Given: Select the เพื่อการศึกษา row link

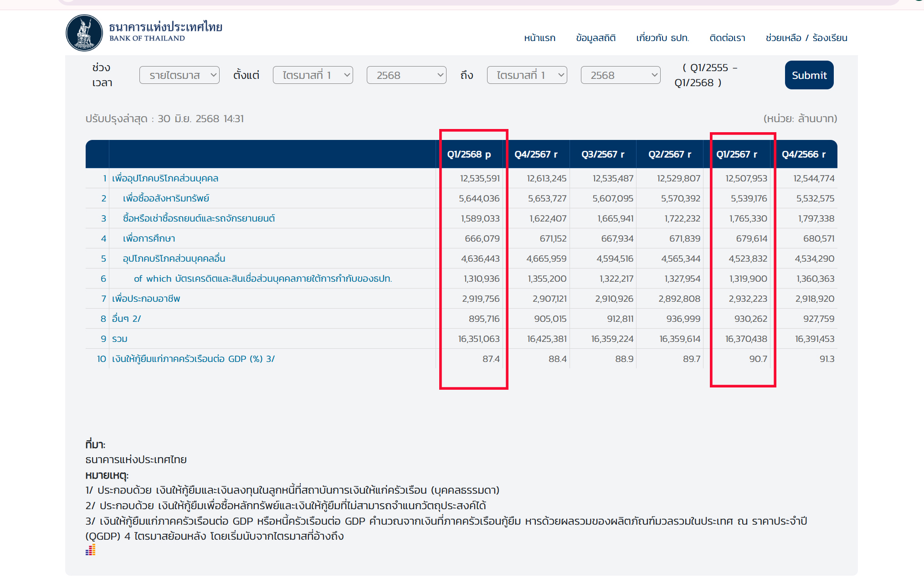Looking at the screenshot, I should [149, 238].
